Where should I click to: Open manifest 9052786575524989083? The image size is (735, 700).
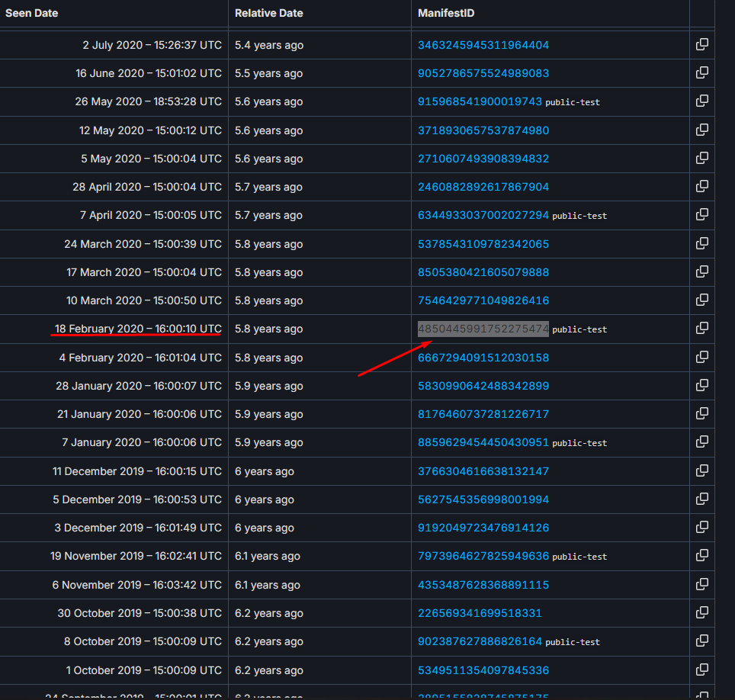click(483, 73)
